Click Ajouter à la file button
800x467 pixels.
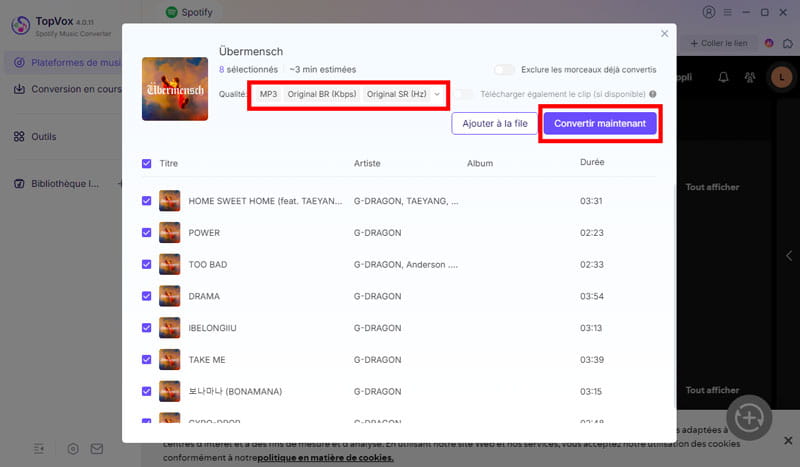[494, 124]
